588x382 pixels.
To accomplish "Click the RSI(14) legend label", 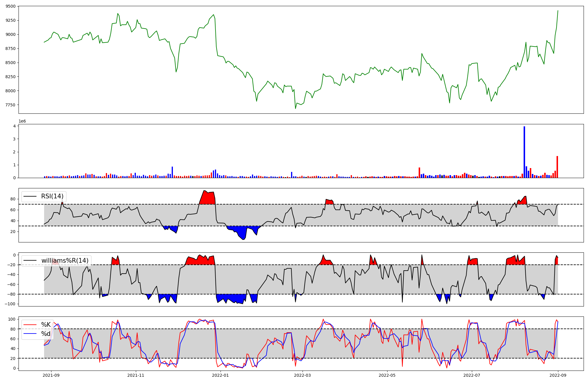I will (52, 196).
